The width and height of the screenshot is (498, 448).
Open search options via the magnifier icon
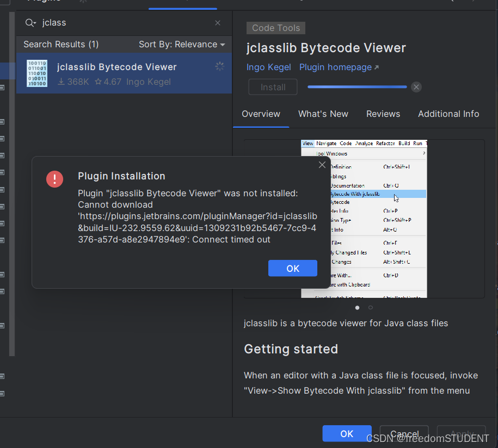coord(30,23)
